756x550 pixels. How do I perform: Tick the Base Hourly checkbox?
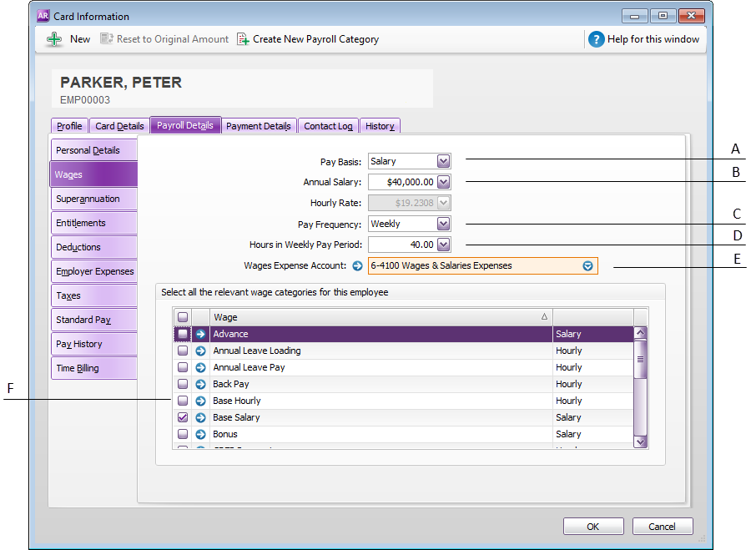click(x=183, y=401)
